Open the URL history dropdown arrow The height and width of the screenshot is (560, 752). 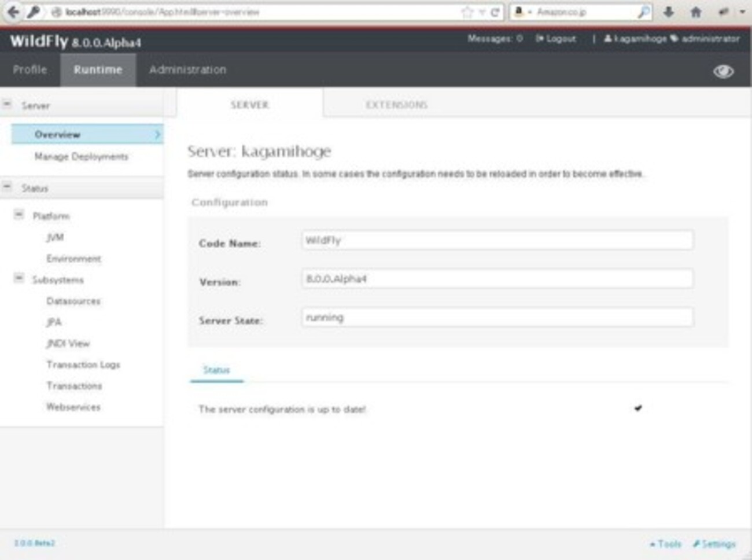coord(482,12)
